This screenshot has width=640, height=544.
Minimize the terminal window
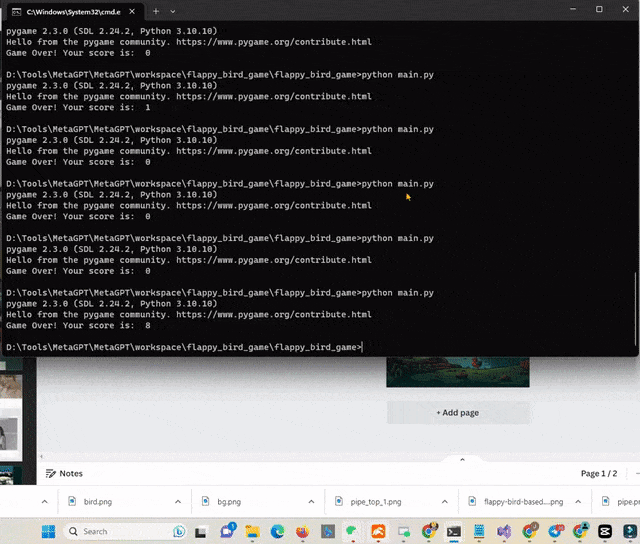(573, 9)
